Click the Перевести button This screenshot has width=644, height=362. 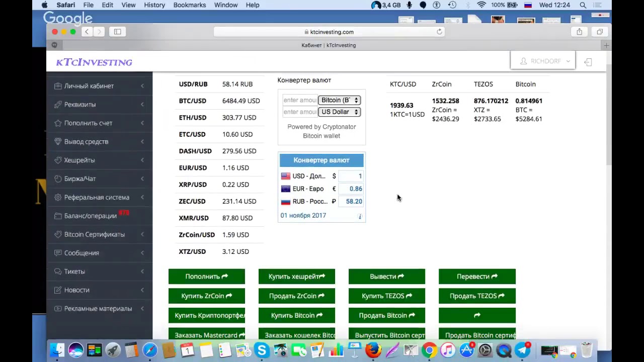477,277
